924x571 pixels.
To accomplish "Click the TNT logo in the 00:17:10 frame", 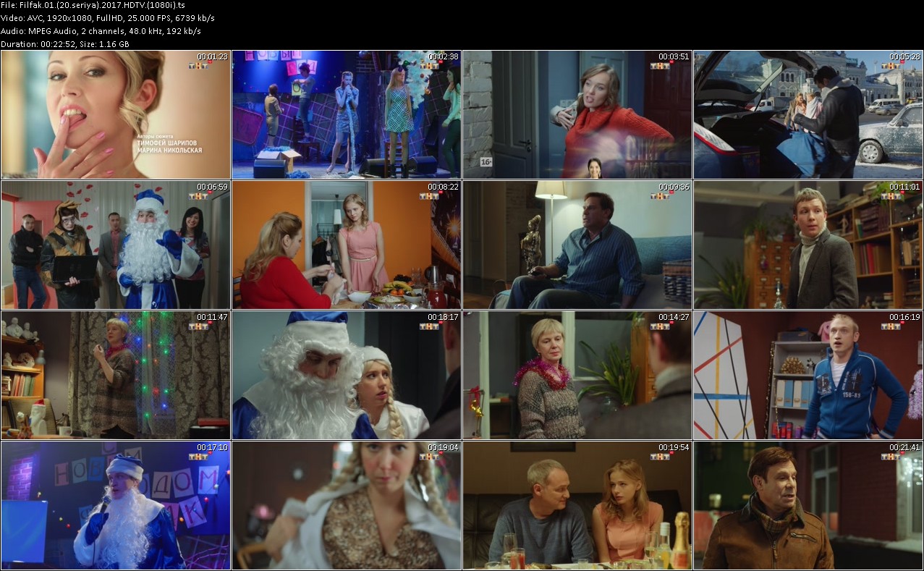I will coord(198,457).
